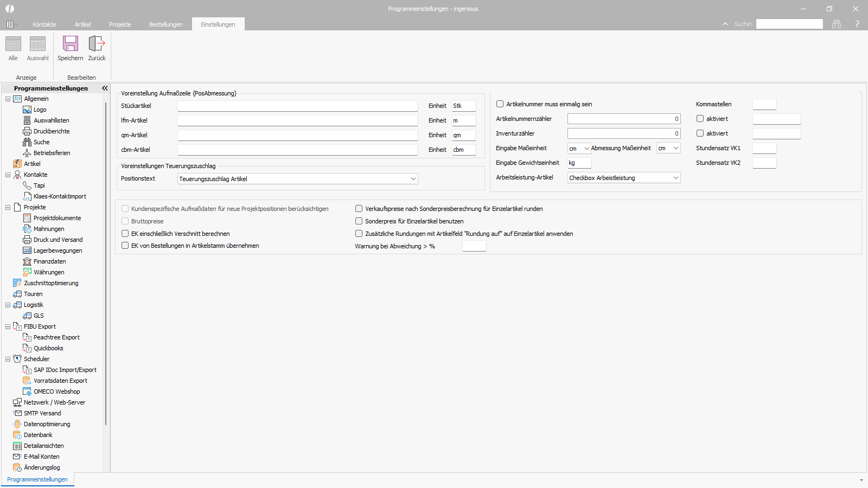This screenshot has height=488, width=868.
Task: Collapse the Projekte tree node
Action: 8,207
